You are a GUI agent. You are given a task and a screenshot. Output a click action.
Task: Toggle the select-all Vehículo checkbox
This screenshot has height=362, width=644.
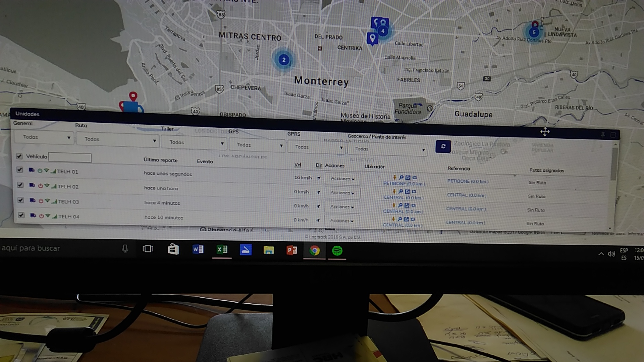pyautogui.click(x=19, y=156)
